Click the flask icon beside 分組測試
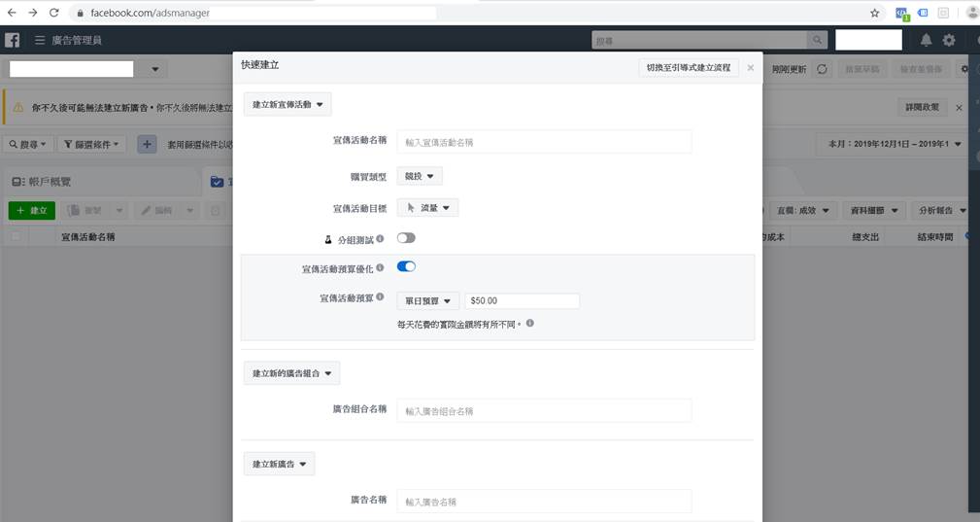This screenshot has width=980, height=522. [x=328, y=239]
